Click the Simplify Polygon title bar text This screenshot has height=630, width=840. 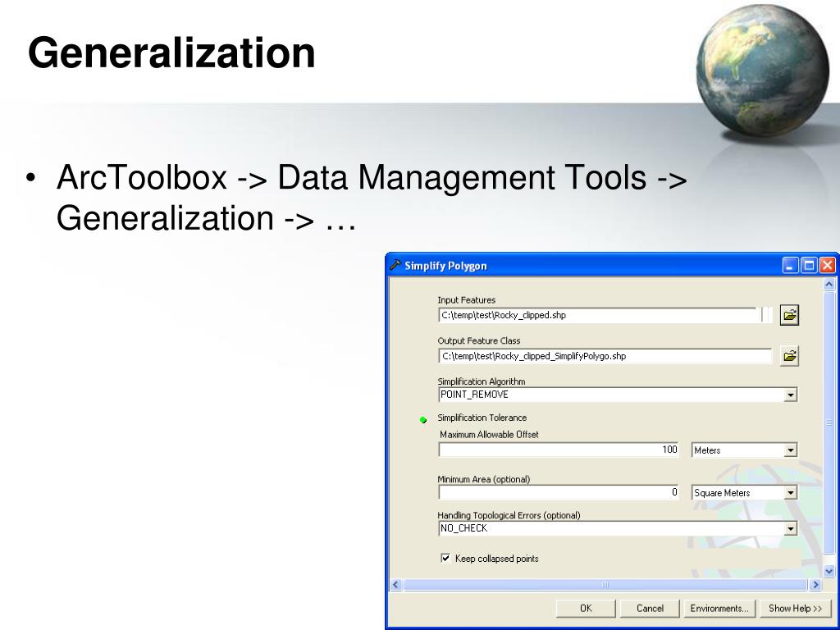point(445,266)
